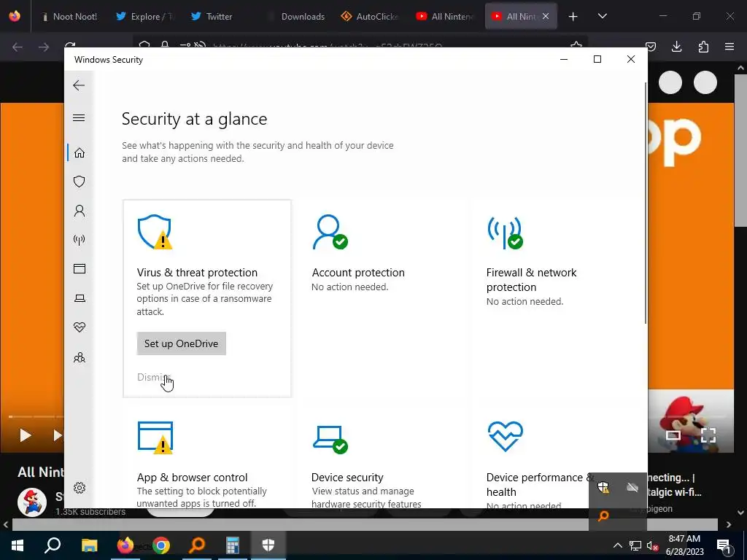
Task: Click the Set up OneDrive button
Action: pyautogui.click(x=182, y=343)
